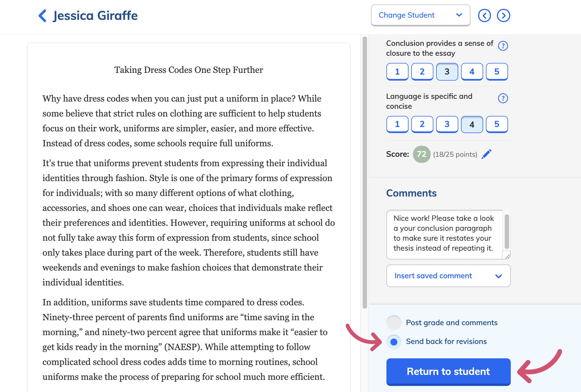Click inside the comments text area
Image resolution: width=581 pixels, height=392 pixels.
(x=444, y=235)
